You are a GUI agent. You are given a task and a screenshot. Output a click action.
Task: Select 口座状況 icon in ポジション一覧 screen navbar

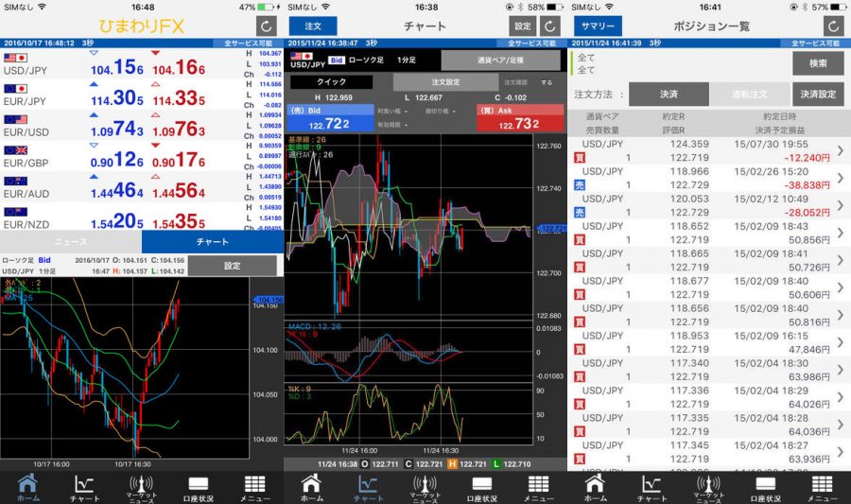tap(765, 488)
